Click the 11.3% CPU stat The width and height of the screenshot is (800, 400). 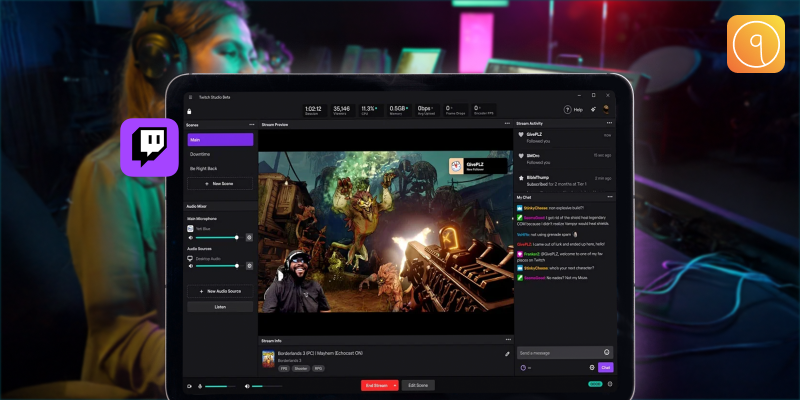[x=369, y=110]
